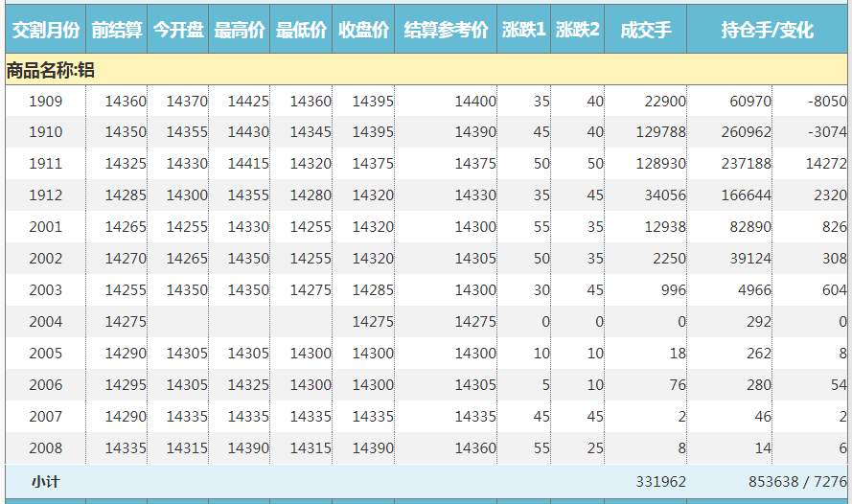
Task: Click volume value 129788 in 1910 row
Action: point(660,132)
